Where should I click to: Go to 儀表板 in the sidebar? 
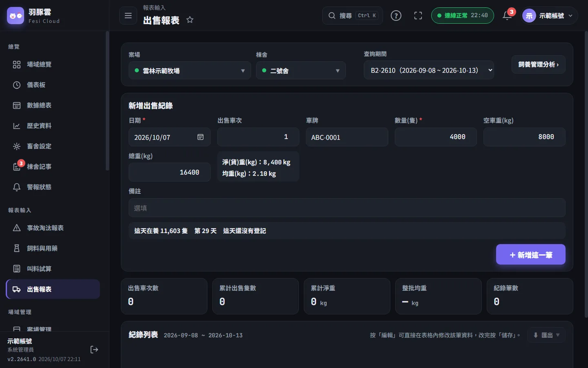coord(53,85)
